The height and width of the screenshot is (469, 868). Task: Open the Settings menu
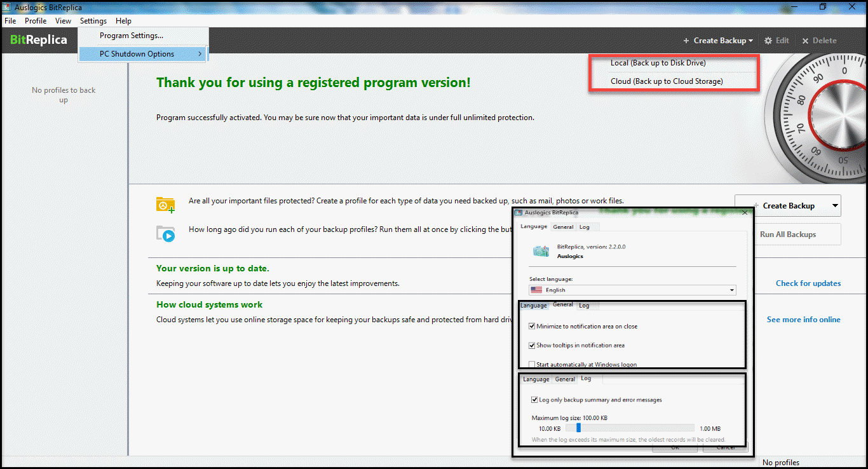coord(93,21)
